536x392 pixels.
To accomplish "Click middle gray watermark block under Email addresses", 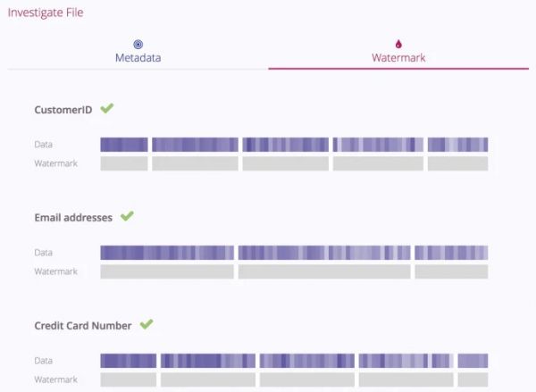I will pos(324,271).
